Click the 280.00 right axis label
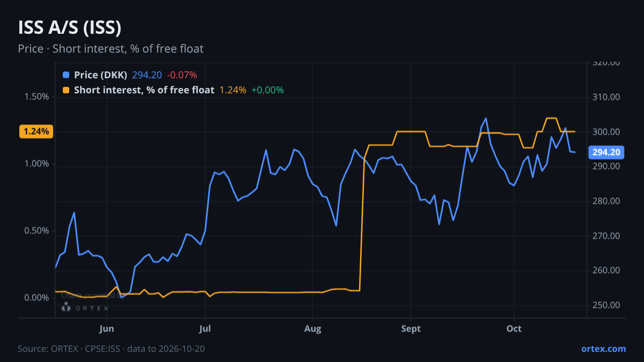The image size is (644, 362). pyautogui.click(x=606, y=201)
